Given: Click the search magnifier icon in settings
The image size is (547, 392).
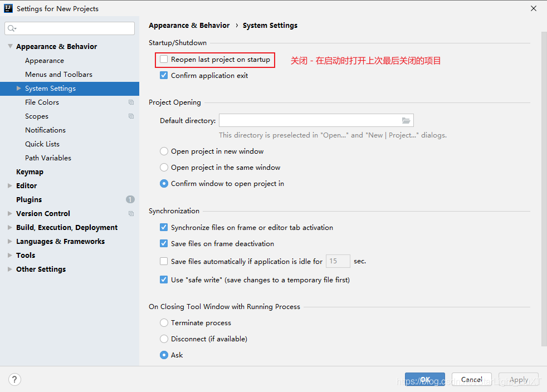Looking at the screenshot, I should pos(12,28).
